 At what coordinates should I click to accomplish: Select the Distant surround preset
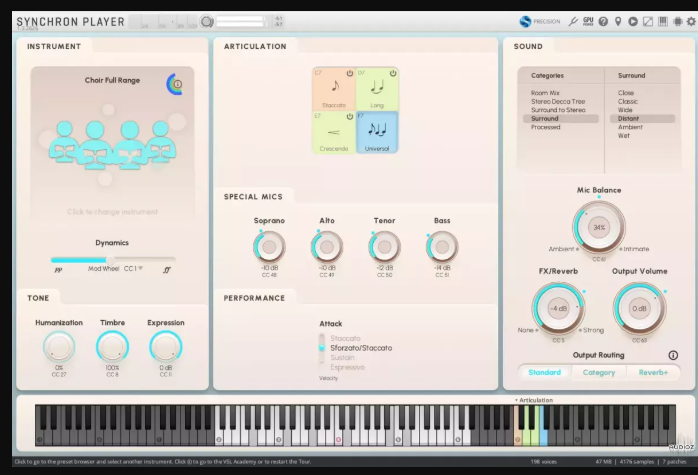pos(642,118)
